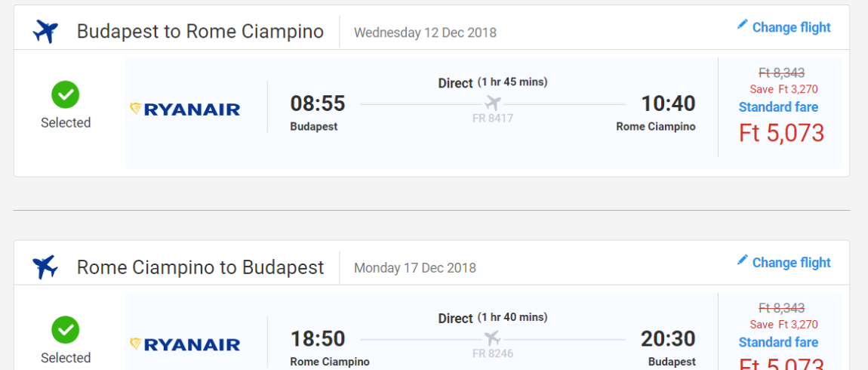Image resolution: width=868 pixels, height=370 pixels.
Task: Click the blue airplane icon beside Budapest to Rome Ciampino
Action: [45, 32]
